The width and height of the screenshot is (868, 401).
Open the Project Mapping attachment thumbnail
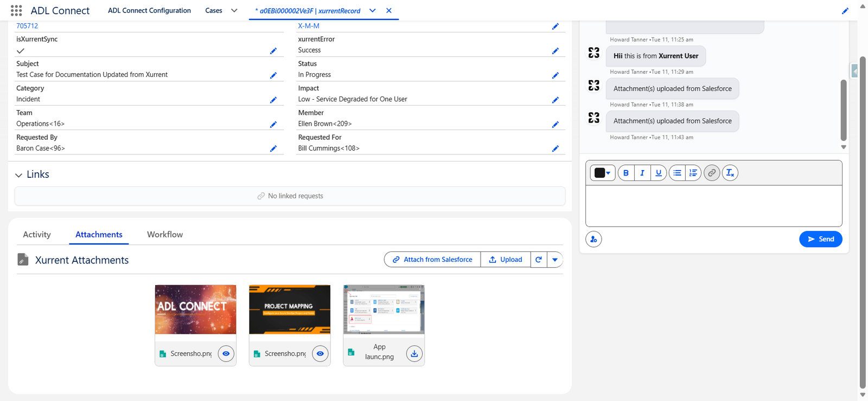coord(290,309)
